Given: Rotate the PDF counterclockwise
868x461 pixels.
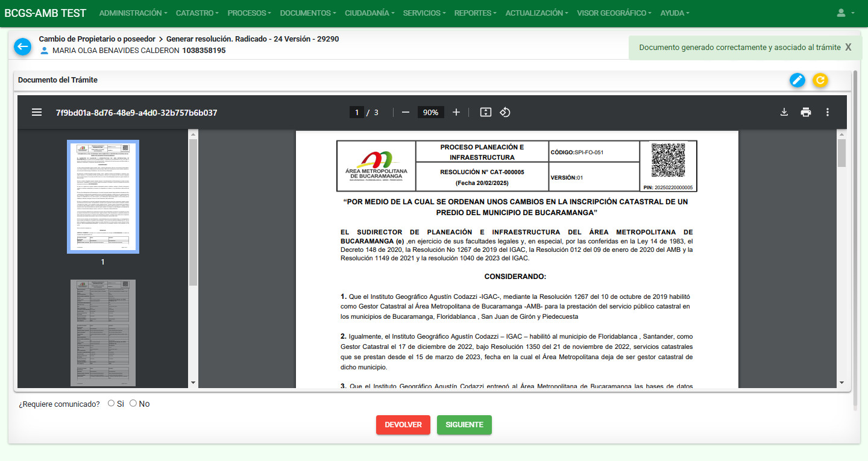Looking at the screenshot, I should pos(505,112).
